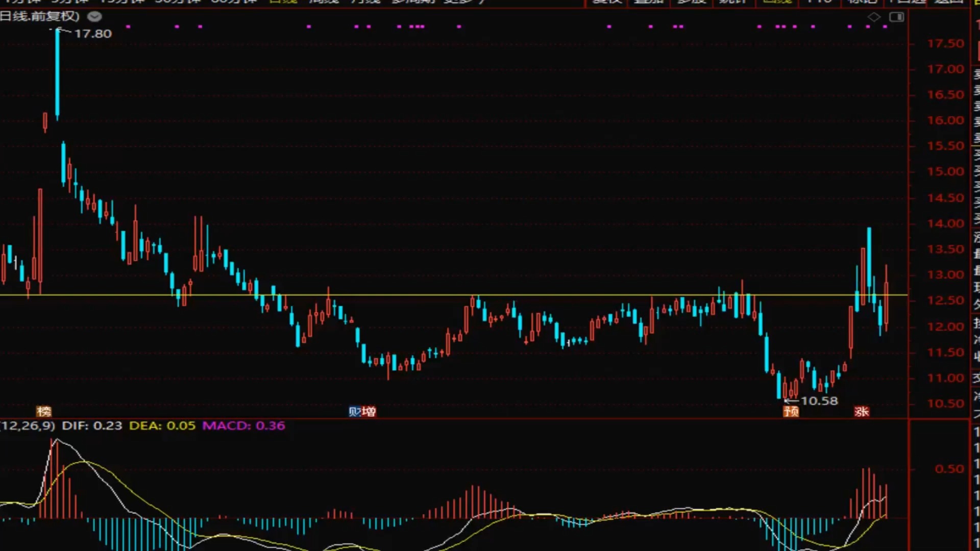Click the 12.50 price axis label
This screenshot has width=980, height=551.
pyautogui.click(x=945, y=300)
